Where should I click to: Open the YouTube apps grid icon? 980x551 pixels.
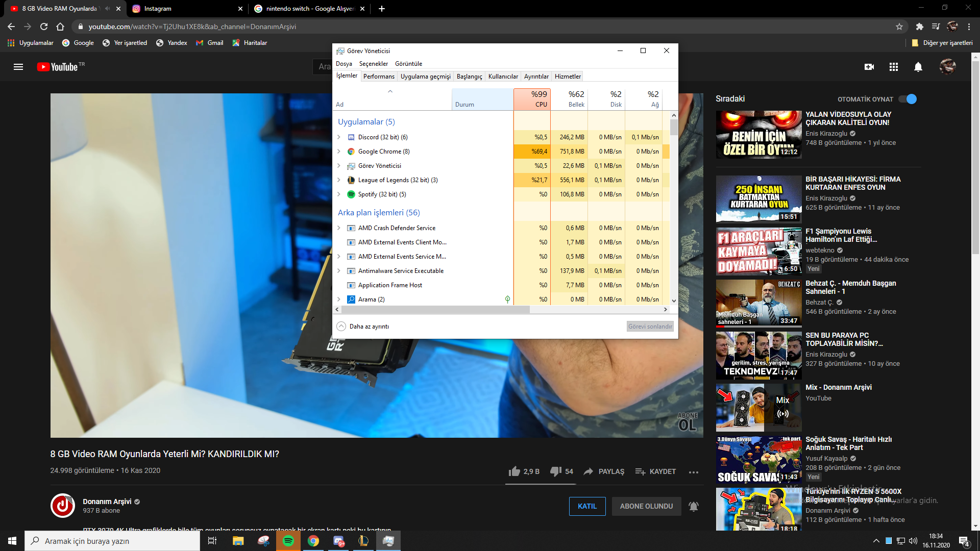click(x=893, y=67)
